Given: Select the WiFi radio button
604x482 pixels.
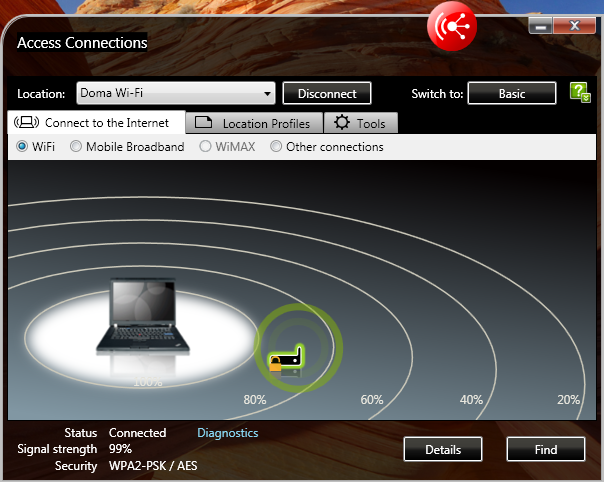Looking at the screenshot, I should click(22, 147).
